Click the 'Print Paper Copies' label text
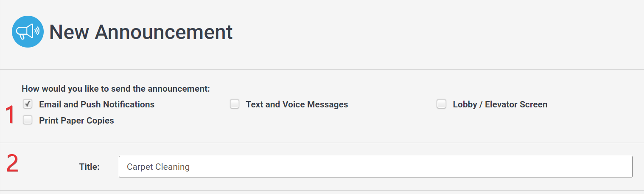The height and width of the screenshot is (194, 644). pos(76,121)
